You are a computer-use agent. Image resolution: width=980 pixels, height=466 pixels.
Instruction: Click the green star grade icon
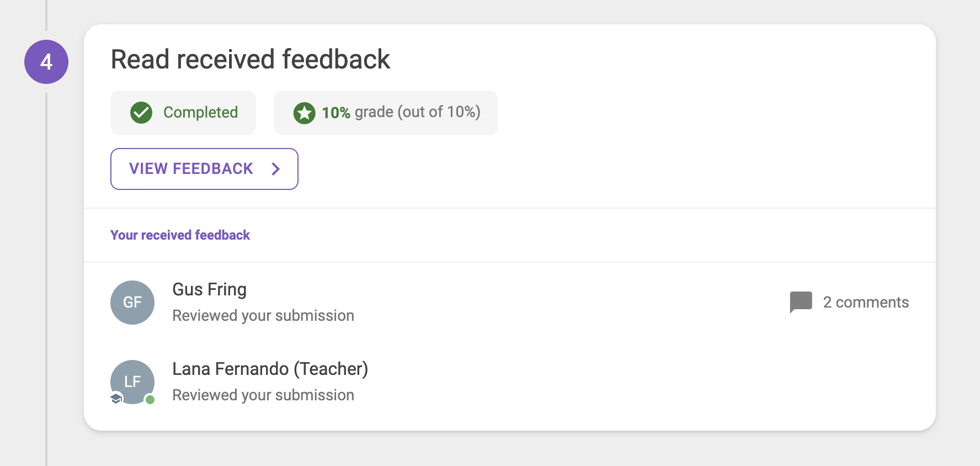[x=304, y=113]
